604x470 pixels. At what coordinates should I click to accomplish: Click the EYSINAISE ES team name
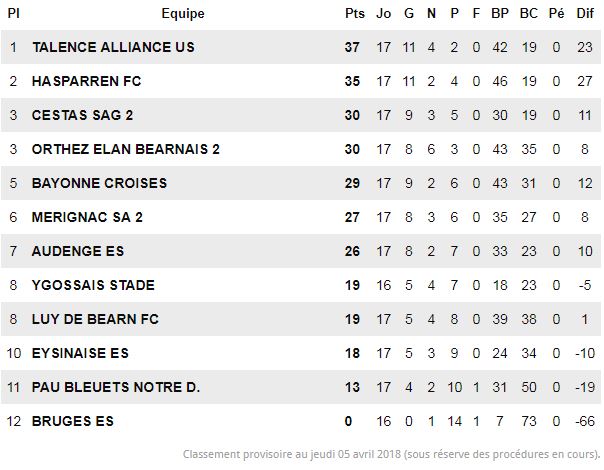(80, 353)
